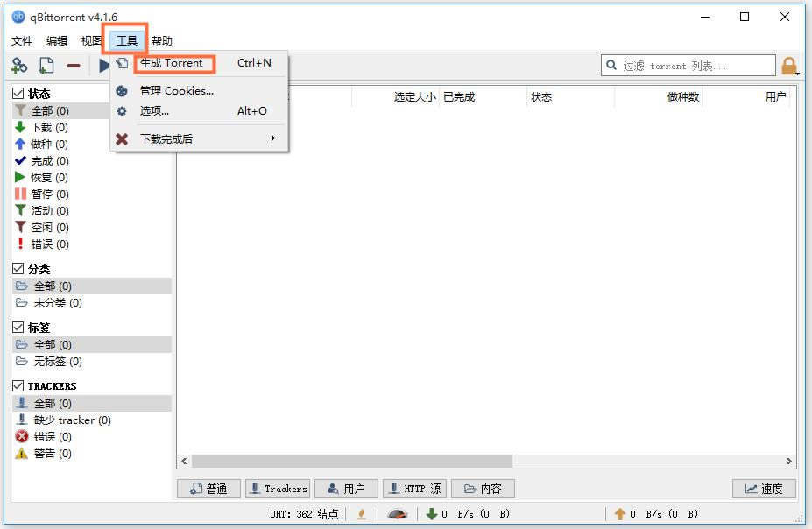The image size is (812, 529).
Task: Click the lock UI padlock icon
Action: (788, 67)
